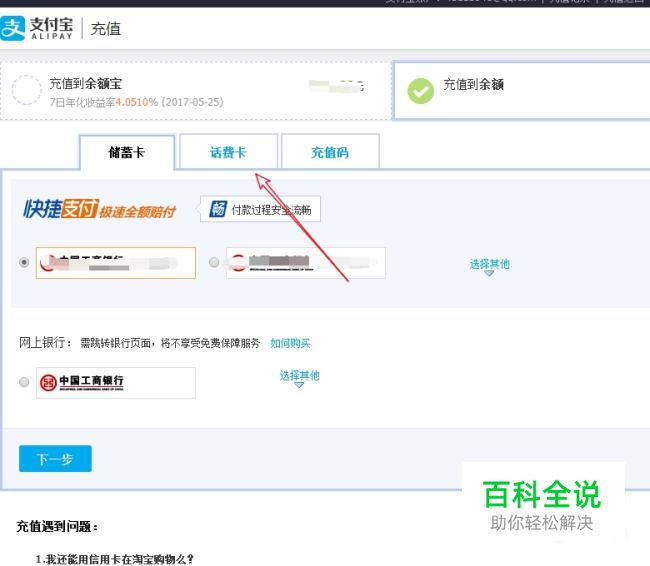Expand 选择其他 in quick-pay section
The image size is (650, 566).
(490, 266)
